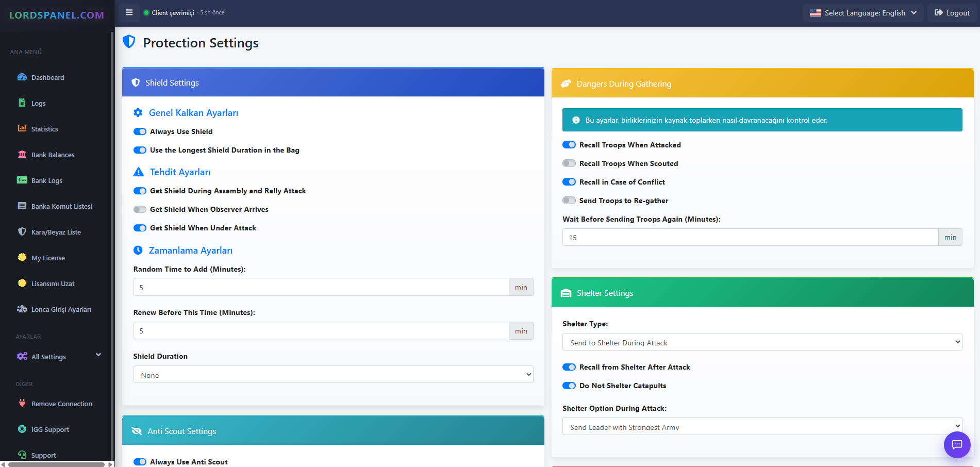Screen dimensions: 980x467
Task: Click the Remove Connection plug icon
Action: [x=22, y=404]
